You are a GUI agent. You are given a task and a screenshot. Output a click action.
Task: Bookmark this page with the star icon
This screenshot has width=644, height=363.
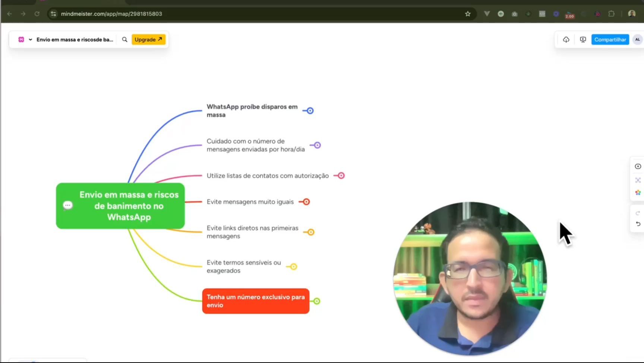coord(468,14)
